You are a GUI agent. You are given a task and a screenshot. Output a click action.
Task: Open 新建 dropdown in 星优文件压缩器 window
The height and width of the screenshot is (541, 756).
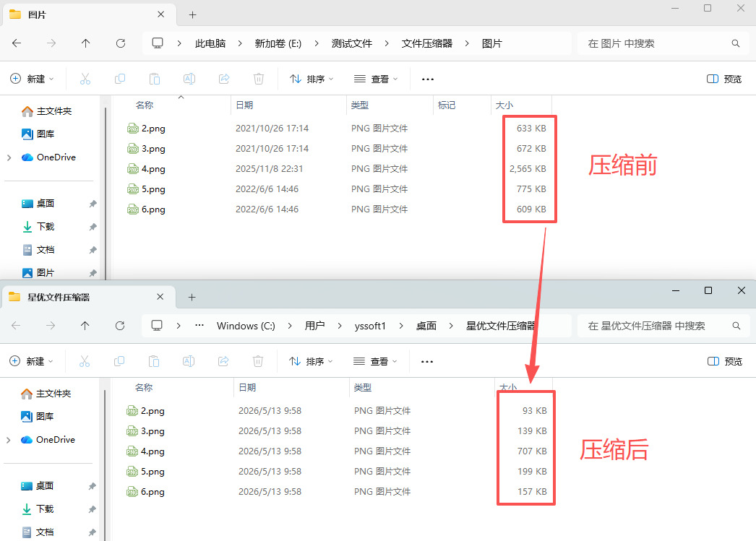tap(31, 361)
